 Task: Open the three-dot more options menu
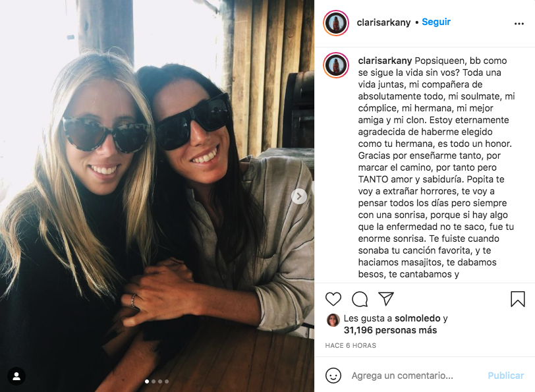click(519, 24)
